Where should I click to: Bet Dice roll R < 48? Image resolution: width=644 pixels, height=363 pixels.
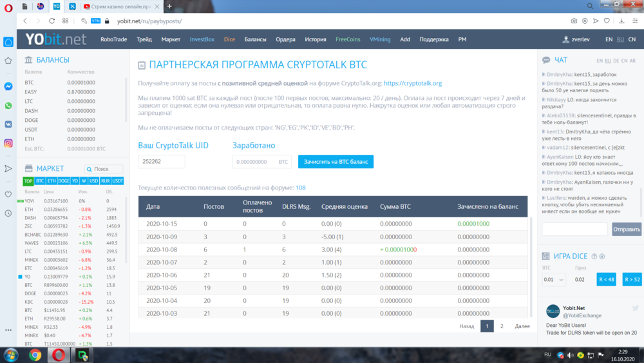[606, 280]
